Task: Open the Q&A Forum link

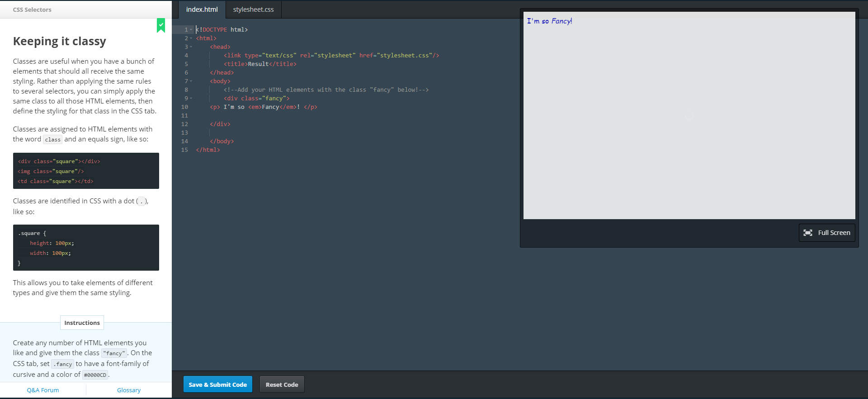Action: point(43,390)
